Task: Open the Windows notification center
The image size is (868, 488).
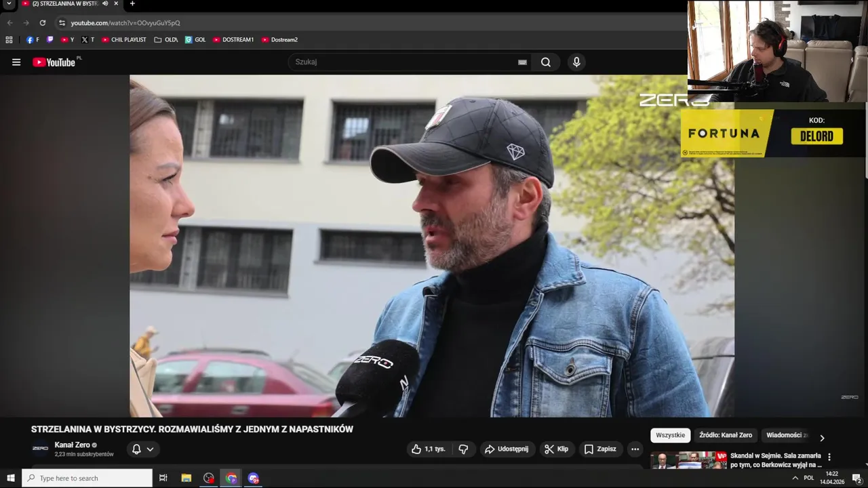Action: [x=856, y=478]
